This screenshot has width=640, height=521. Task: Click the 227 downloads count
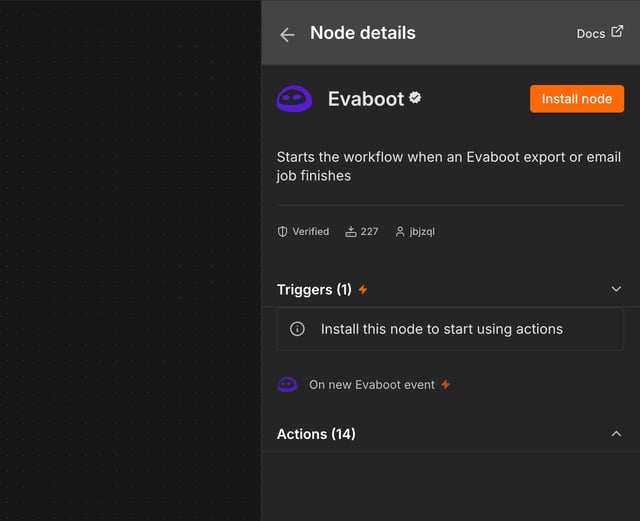[x=369, y=232]
